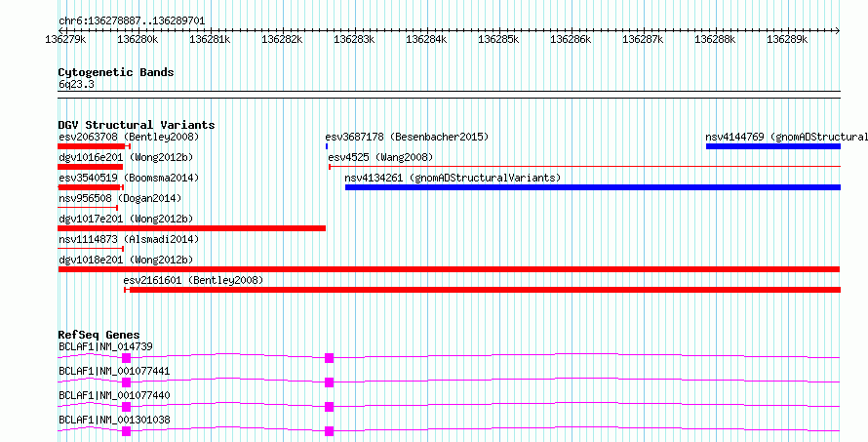The image size is (868, 442).
Task: Click the 136288k ruler tick label
Action: coord(715,39)
